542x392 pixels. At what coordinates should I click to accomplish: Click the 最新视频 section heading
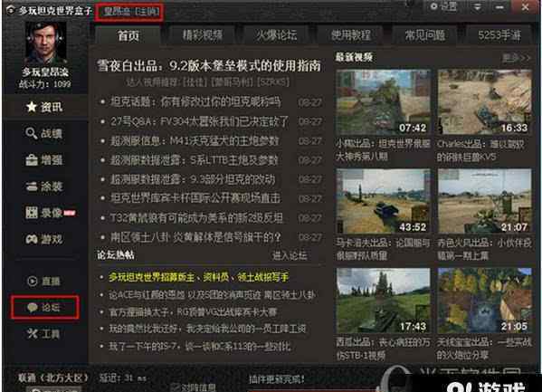[355, 57]
